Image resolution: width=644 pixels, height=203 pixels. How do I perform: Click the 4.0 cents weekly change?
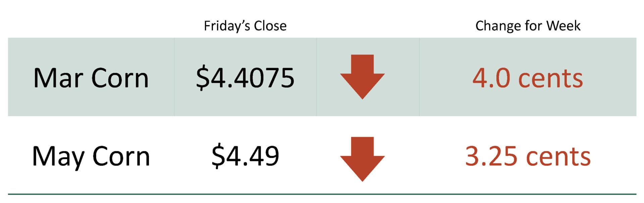(528, 78)
